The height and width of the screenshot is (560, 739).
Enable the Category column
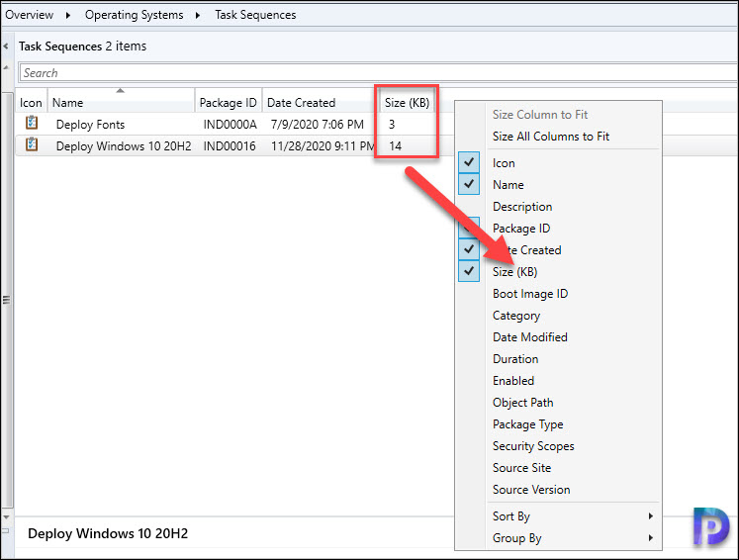pyautogui.click(x=516, y=316)
